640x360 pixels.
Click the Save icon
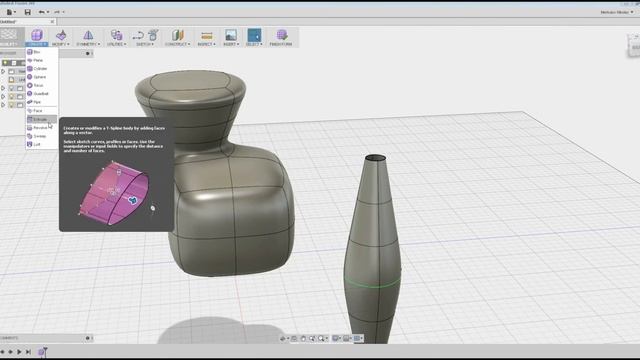pos(27,12)
